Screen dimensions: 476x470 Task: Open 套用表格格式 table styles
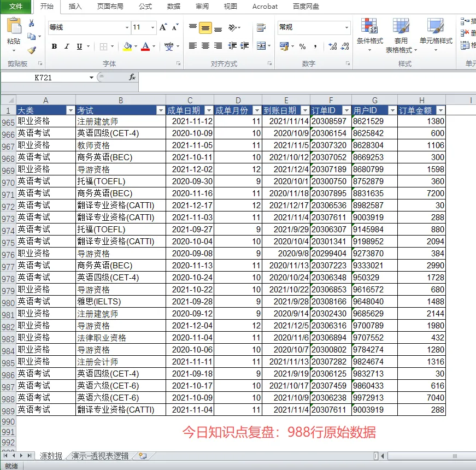click(x=401, y=35)
